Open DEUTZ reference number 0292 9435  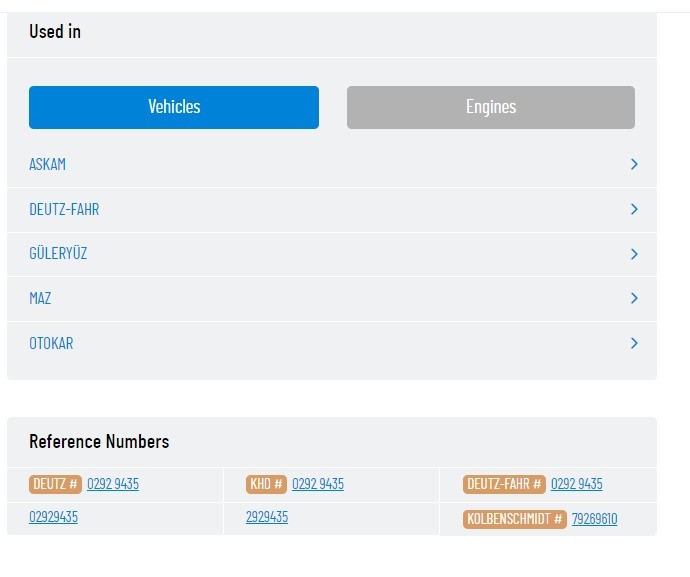point(113,484)
